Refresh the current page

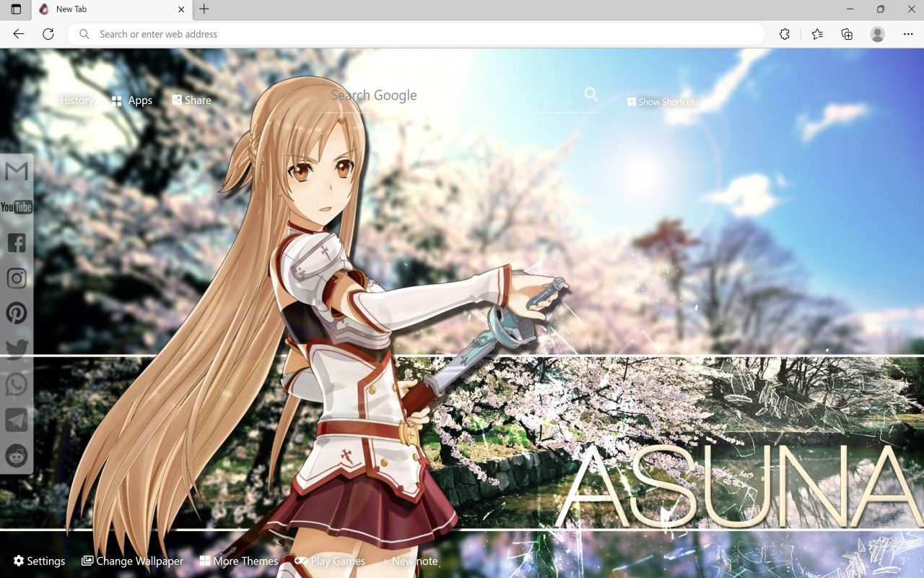click(48, 34)
